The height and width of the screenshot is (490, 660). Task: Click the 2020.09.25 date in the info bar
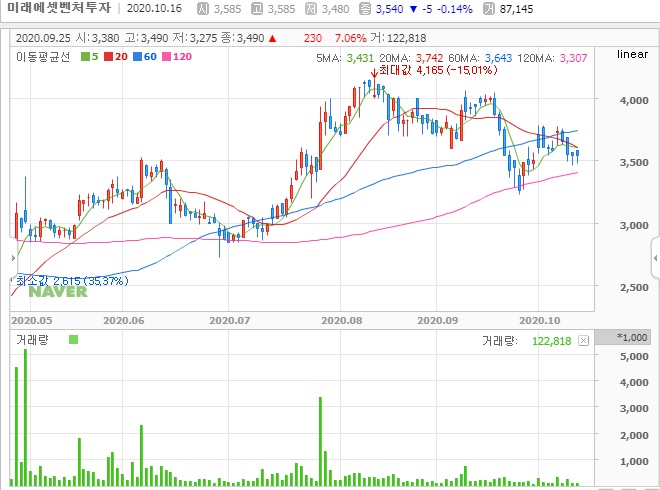(x=43, y=38)
